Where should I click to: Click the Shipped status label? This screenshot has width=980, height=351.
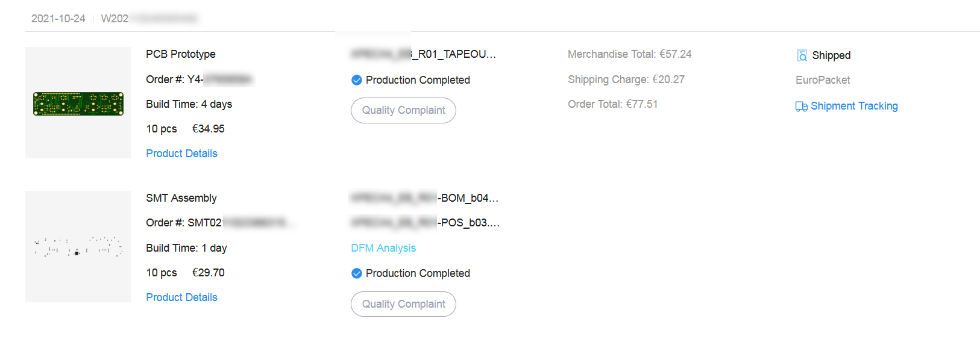831,55
